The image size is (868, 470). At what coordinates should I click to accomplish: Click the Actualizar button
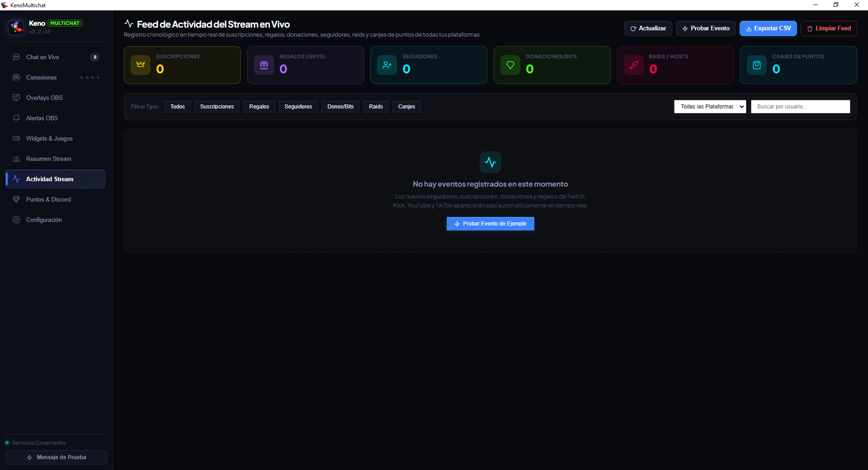pyautogui.click(x=648, y=28)
